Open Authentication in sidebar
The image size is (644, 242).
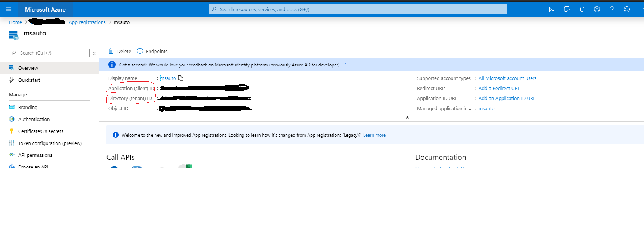pyautogui.click(x=49, y=119)
